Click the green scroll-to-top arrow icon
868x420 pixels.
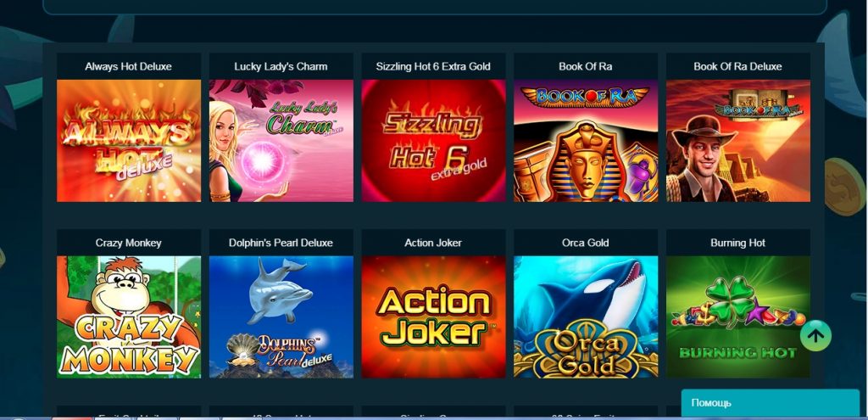click(815, 335)
